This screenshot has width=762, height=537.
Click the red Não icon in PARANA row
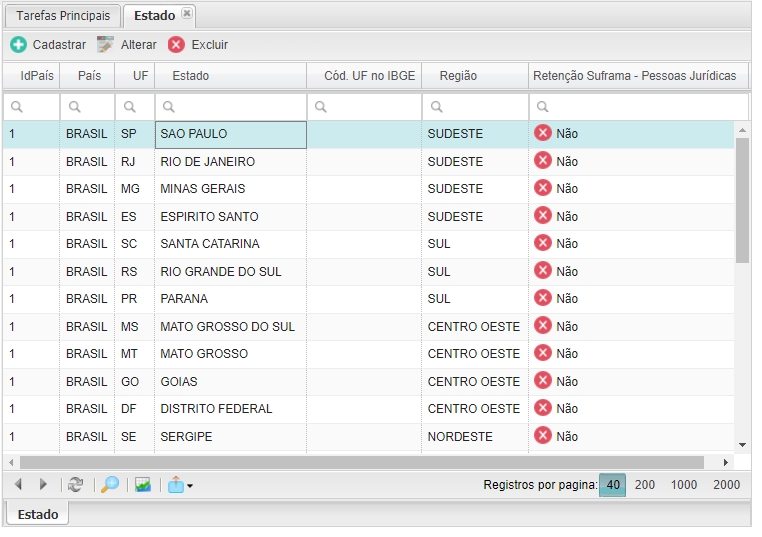(543, 297)
